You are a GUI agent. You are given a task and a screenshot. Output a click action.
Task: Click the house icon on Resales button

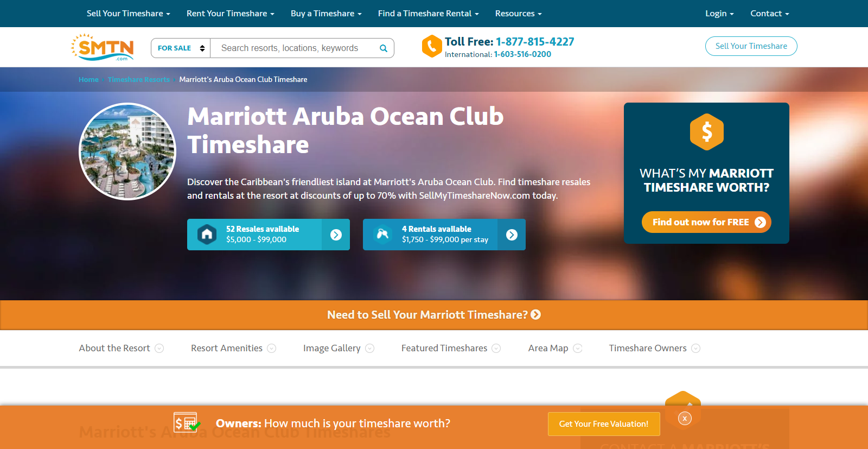point(207,235)
